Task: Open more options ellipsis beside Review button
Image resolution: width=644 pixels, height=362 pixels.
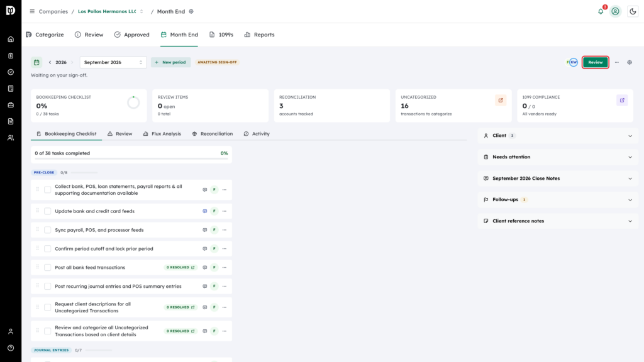Action: click(x=617, y=62)
